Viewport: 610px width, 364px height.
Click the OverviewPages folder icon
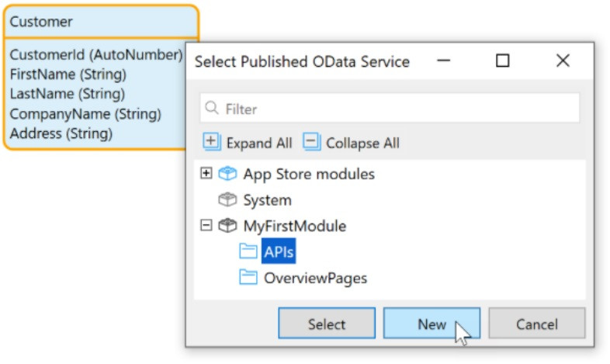click(248, 277)
